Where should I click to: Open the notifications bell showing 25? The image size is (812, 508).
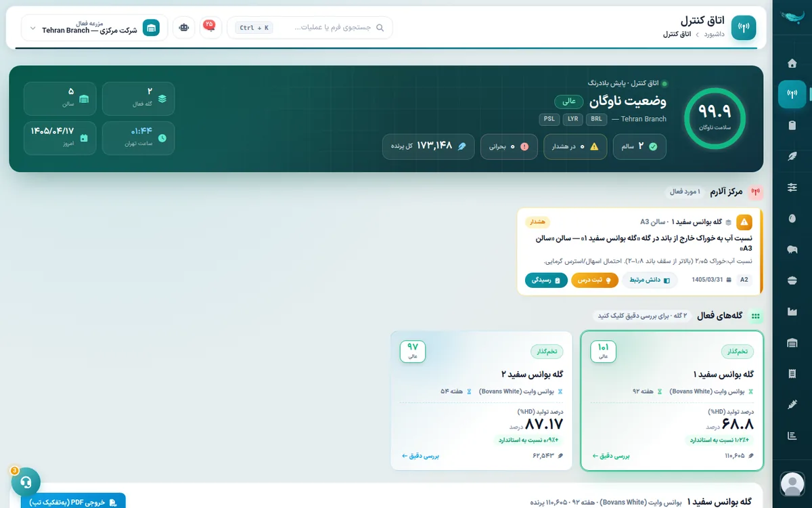[x=210, y=28]
